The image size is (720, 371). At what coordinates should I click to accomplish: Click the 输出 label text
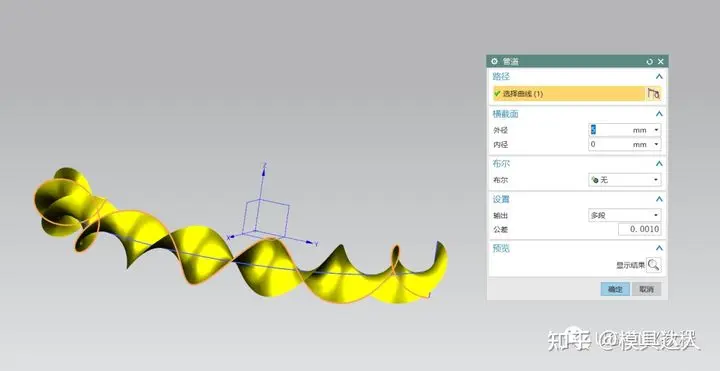point(501,215)
